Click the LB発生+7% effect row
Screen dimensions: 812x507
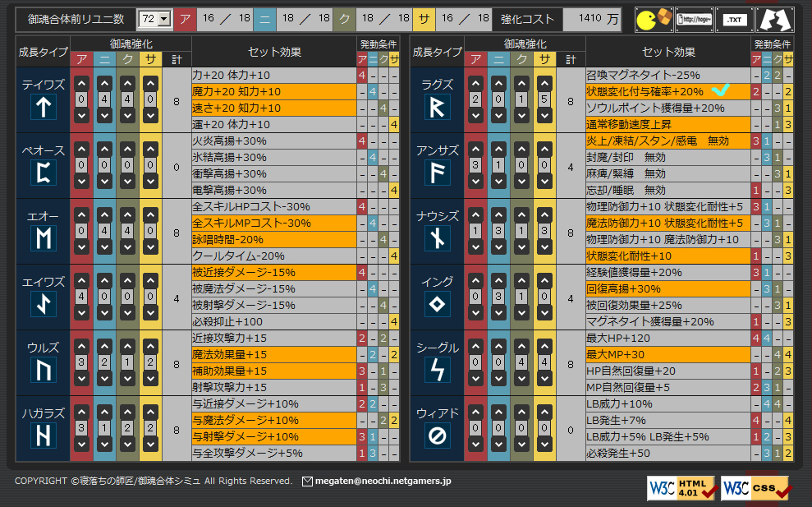[x=668, y=420]
